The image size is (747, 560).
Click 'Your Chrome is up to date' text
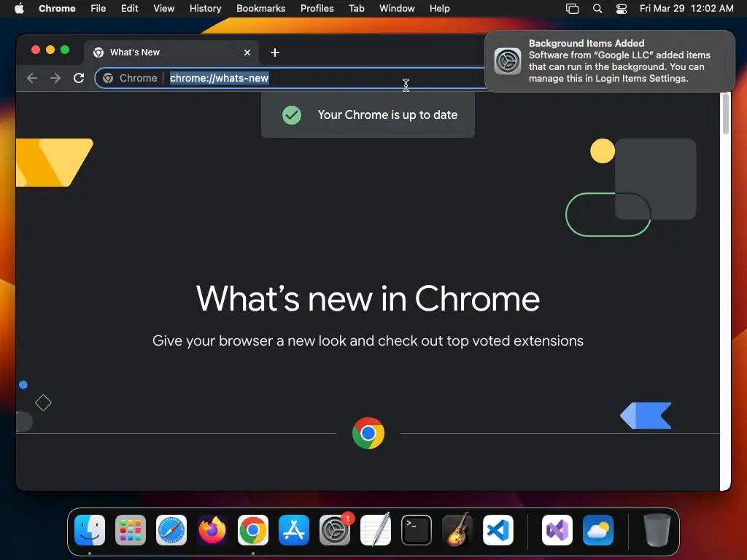(x=387, y=114)
